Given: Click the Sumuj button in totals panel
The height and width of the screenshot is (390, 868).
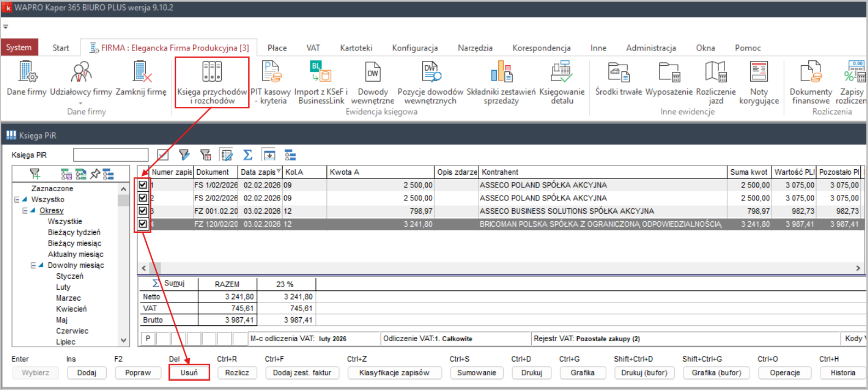Looking at the screenshot, I should pyautogui.click(x=169, y=283).
